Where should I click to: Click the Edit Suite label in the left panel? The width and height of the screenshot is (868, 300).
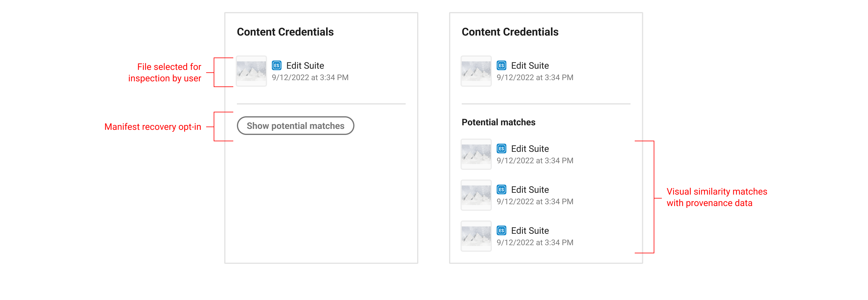coord(305,66)
